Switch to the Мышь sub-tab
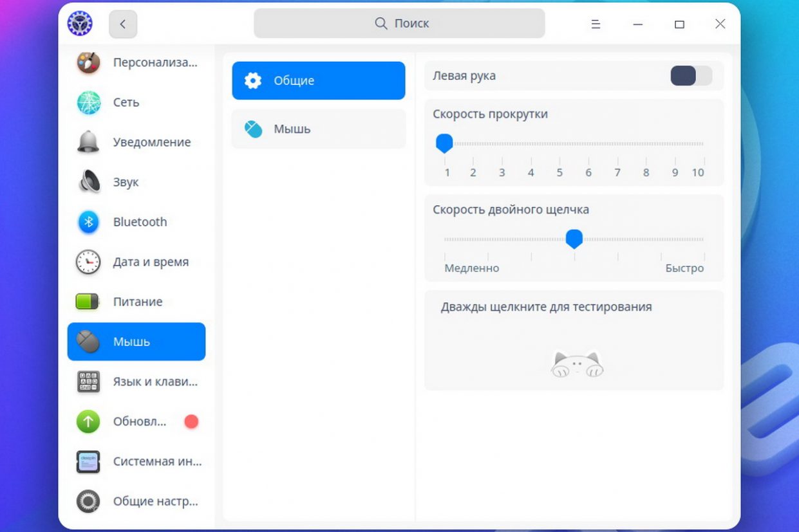799x532 pixels. [x=318, y=129]
